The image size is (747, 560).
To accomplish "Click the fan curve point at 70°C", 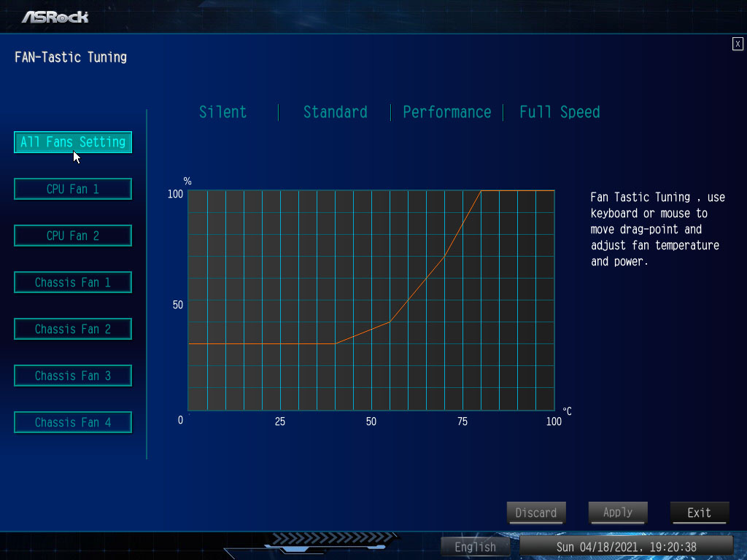I will tap(444, 256).
